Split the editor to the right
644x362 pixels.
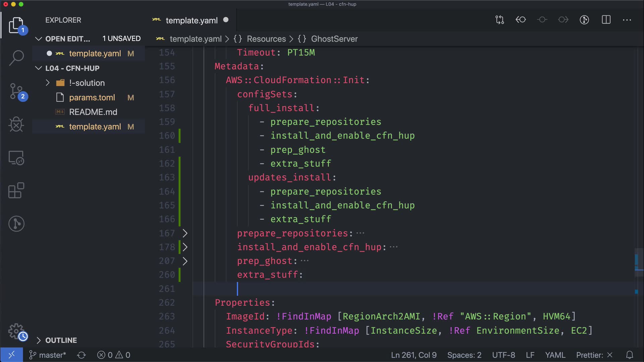pos(606,20)
